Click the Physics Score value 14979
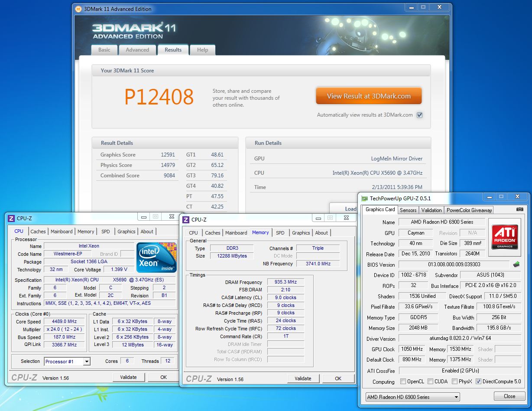The width and height of the screenshot is (532, 411). click(167, 165)
